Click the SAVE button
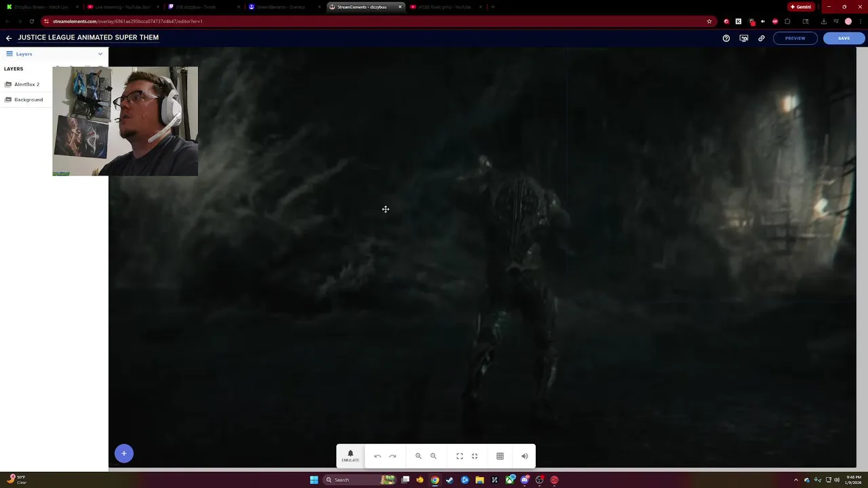 (844, 38)
